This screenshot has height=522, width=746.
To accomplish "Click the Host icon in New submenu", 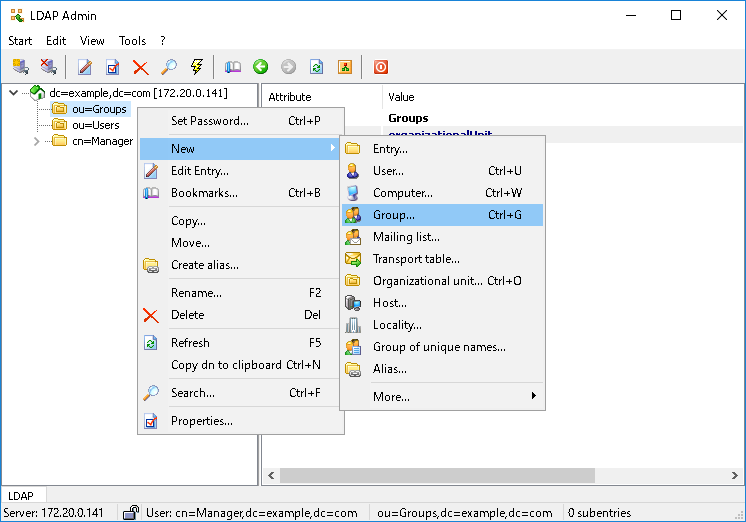I will click(353, 303).
